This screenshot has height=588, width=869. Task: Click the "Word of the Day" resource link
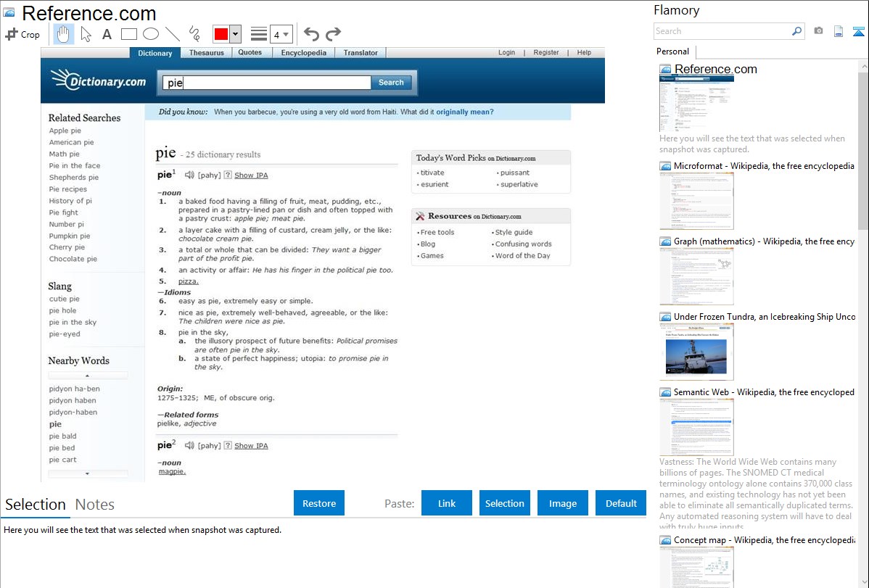[x=522, y=255]
